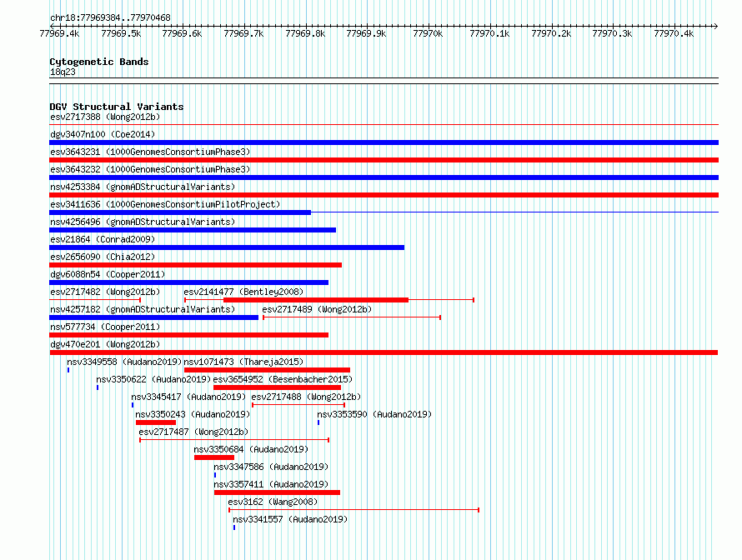This screenshot has width=742, height=560.
Task: Click the chr18:77969384..77970468 position label
Action: (x=110, y=17)
